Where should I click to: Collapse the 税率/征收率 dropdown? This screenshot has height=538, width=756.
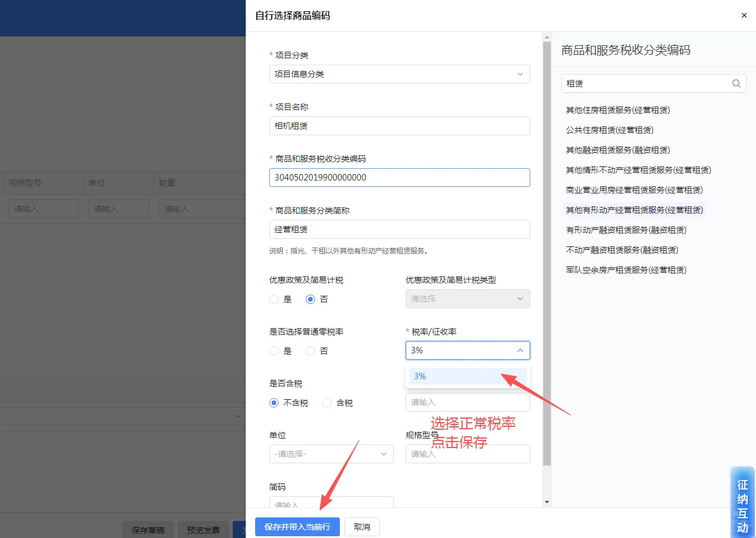tap(520, 350)
